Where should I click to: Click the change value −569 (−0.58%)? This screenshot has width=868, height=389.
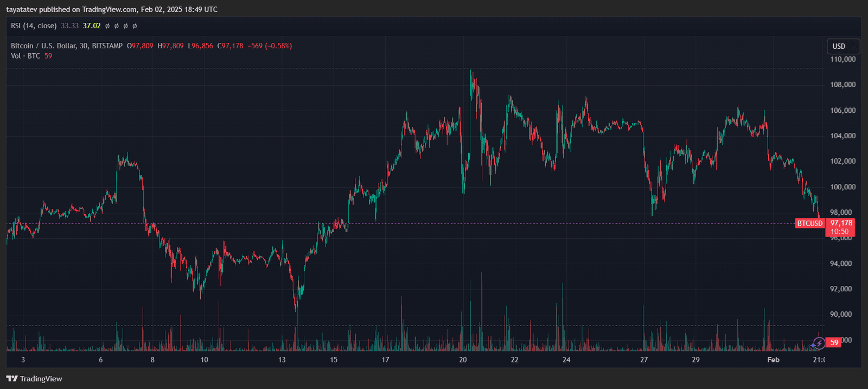270,46
